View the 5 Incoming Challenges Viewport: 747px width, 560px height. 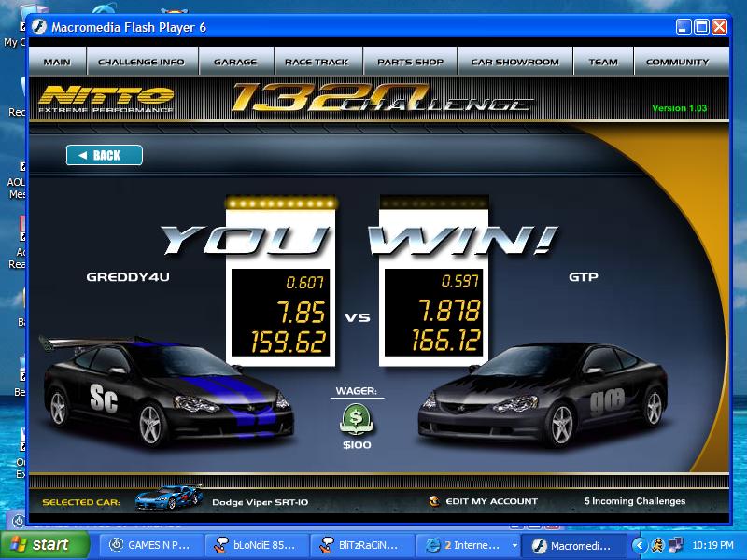point(635,501)
